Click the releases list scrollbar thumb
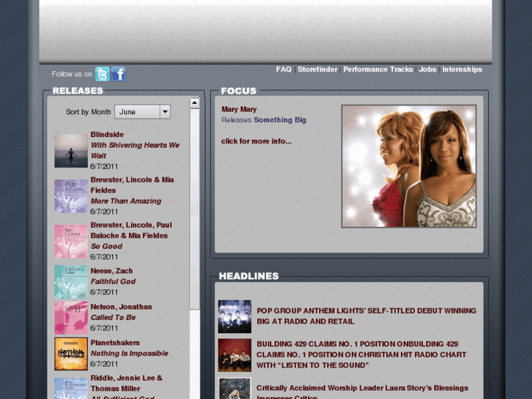The height and width of the screenshot is (399, 532). [195, 209]
